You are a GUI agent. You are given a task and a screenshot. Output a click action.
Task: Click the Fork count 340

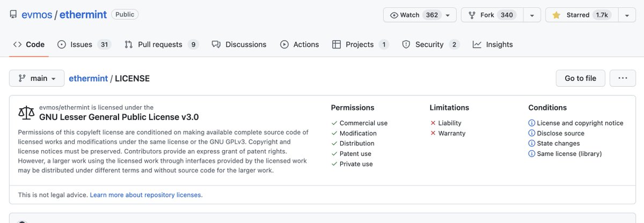coord(507,15)
